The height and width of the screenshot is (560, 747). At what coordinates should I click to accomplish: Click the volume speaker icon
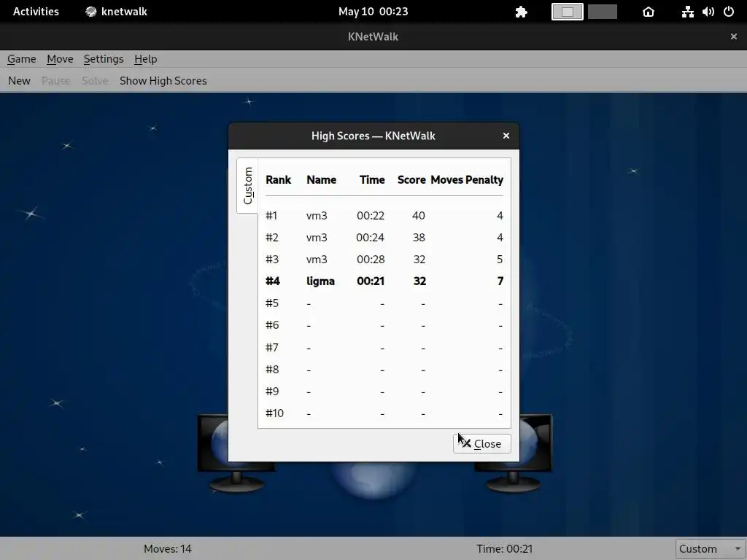coord(708,12)
